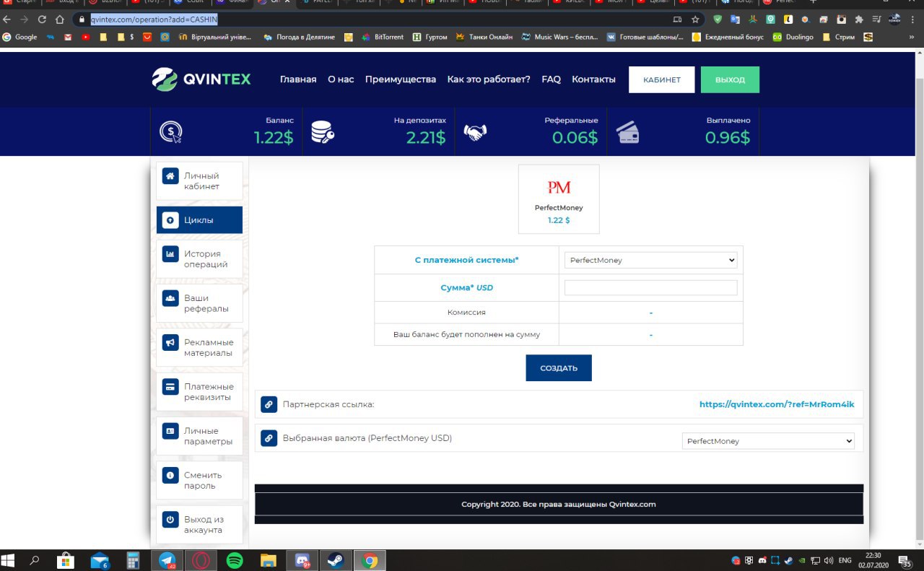Open Ваши рефералы sidebar item

point(200,303)
